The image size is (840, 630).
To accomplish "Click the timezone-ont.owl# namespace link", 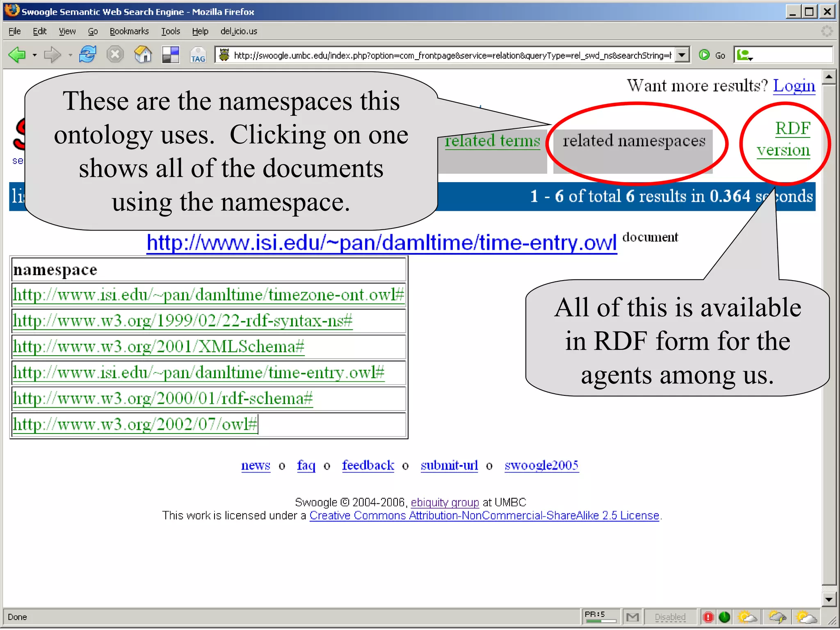I will coord(208,294).
